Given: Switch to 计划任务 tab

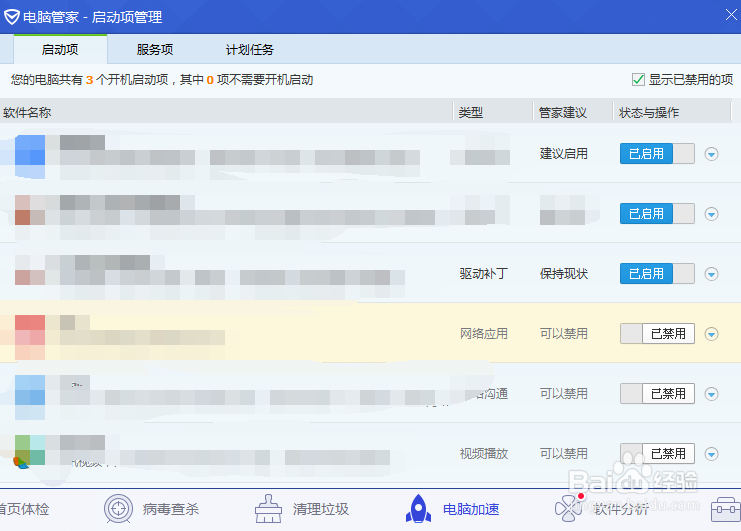Looking at the screenshot, I should [250, 49].
